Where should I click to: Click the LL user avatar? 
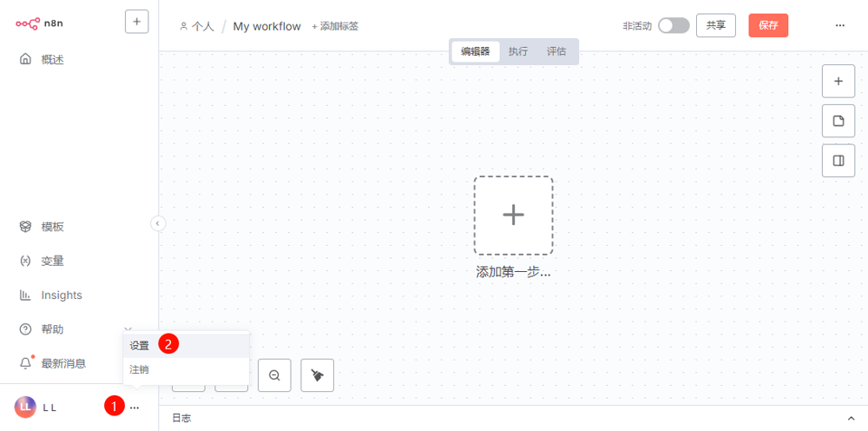pyautogui.click(x=25, y=407)
